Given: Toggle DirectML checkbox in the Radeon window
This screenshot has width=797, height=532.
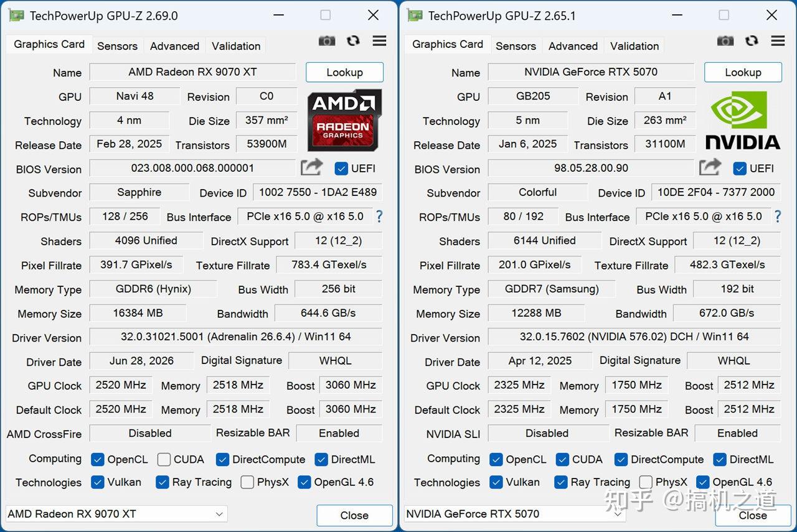Looking at the screenshot, I should (x=321, y=460).
